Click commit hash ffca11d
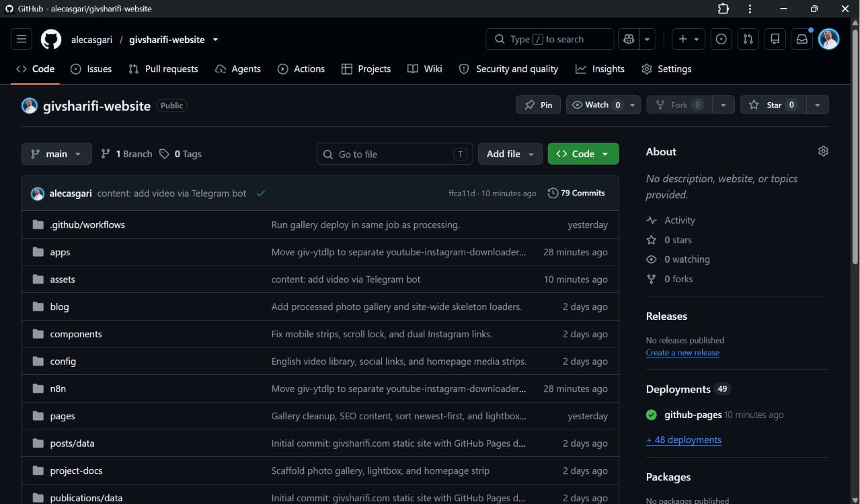860x504 pixels. [462, 194]
